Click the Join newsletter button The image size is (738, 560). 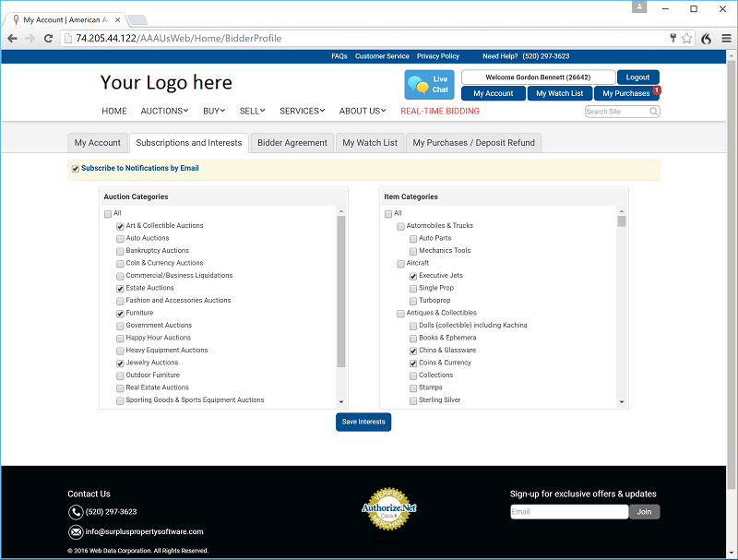(644, 512)
